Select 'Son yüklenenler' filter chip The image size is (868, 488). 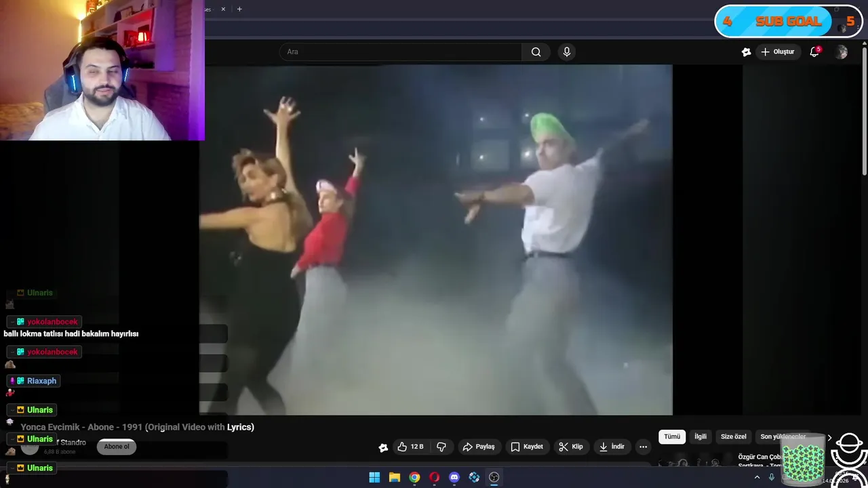[x=783, y=437]
